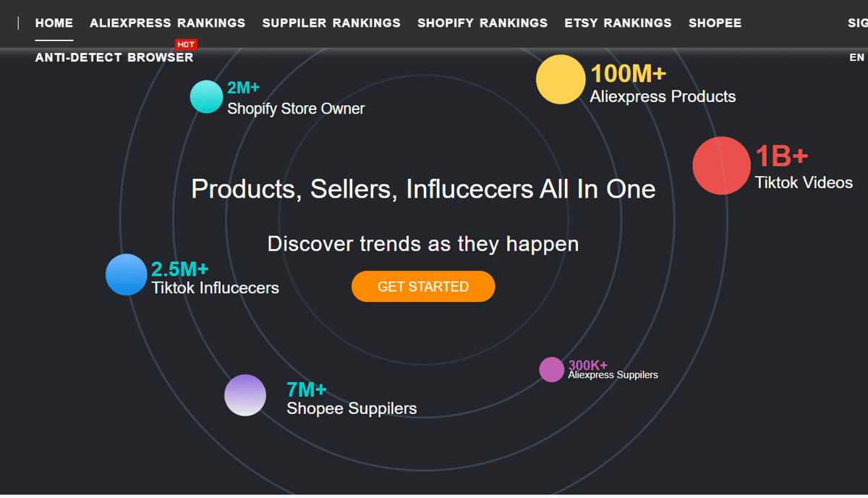Click the Shopee Suppilers label

352,408
